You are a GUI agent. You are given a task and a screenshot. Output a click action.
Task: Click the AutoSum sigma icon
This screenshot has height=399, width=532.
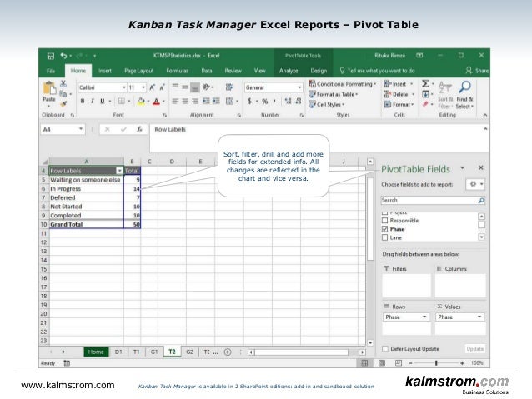click(425, 83)
